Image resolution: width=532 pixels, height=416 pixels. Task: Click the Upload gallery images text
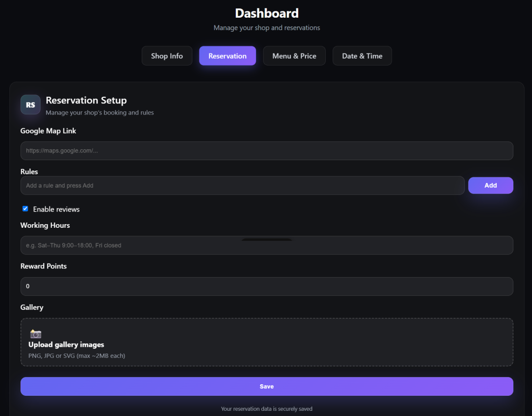point(66,345)
